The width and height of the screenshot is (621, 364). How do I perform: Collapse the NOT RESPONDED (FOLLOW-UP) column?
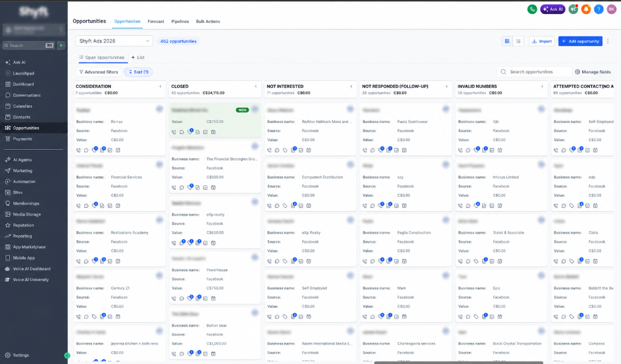point(447,86)
